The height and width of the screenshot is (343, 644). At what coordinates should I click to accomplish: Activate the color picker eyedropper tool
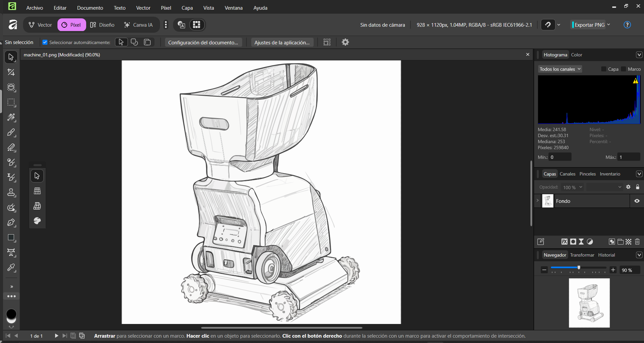tap(11, 268)
